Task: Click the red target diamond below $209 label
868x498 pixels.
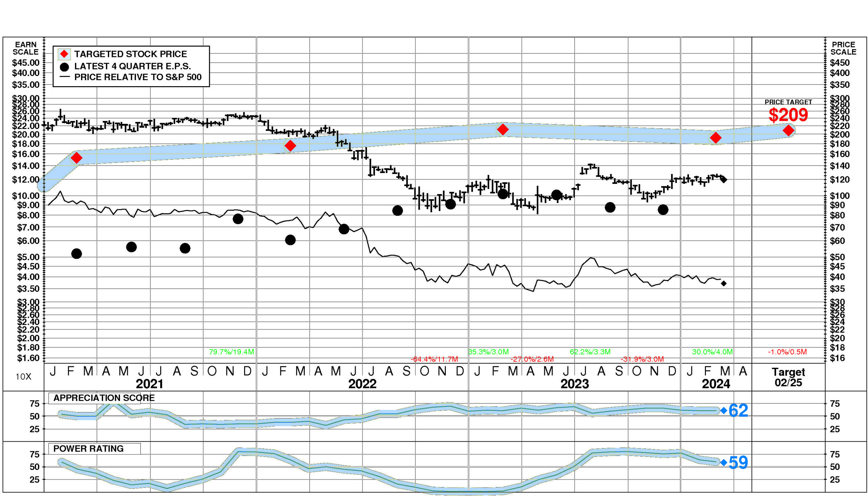Action: pos(788,130)
